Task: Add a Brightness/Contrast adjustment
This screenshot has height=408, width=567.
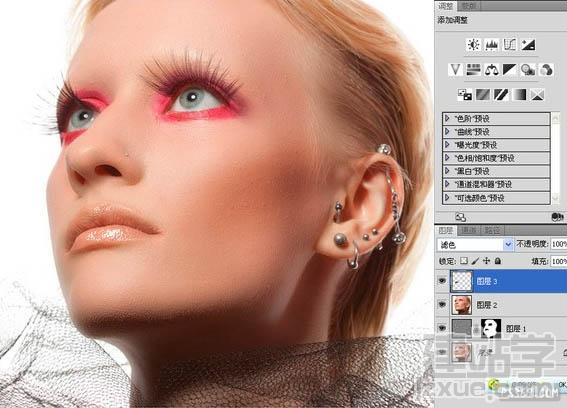Action: tap(473, 45)
